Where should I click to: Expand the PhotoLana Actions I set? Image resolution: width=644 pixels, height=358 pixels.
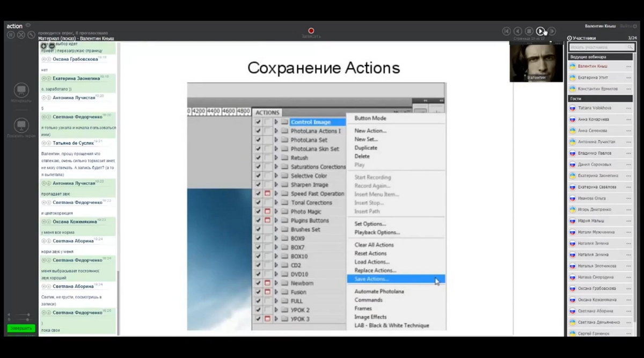coord(276,131)
